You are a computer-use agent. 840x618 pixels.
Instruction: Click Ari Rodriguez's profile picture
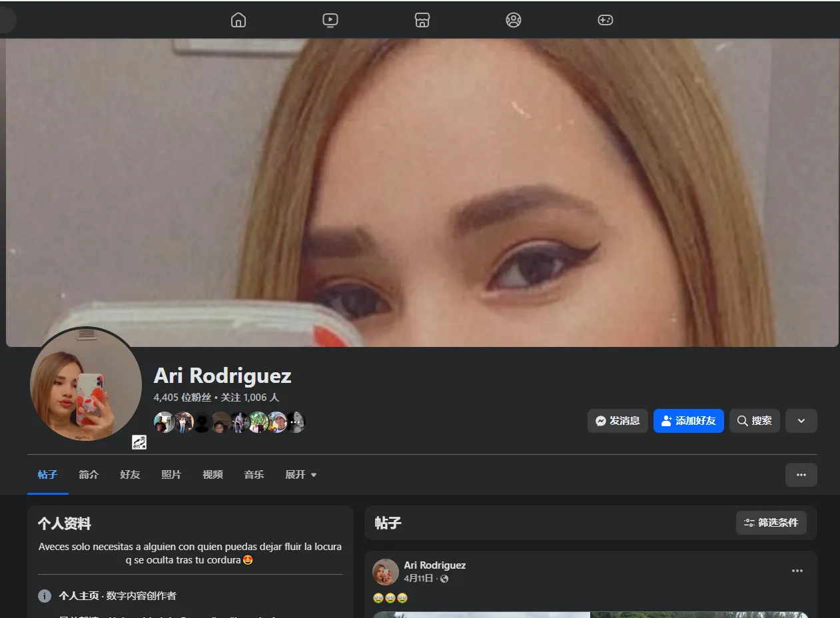pyautogui.click(x=85, y=385)
